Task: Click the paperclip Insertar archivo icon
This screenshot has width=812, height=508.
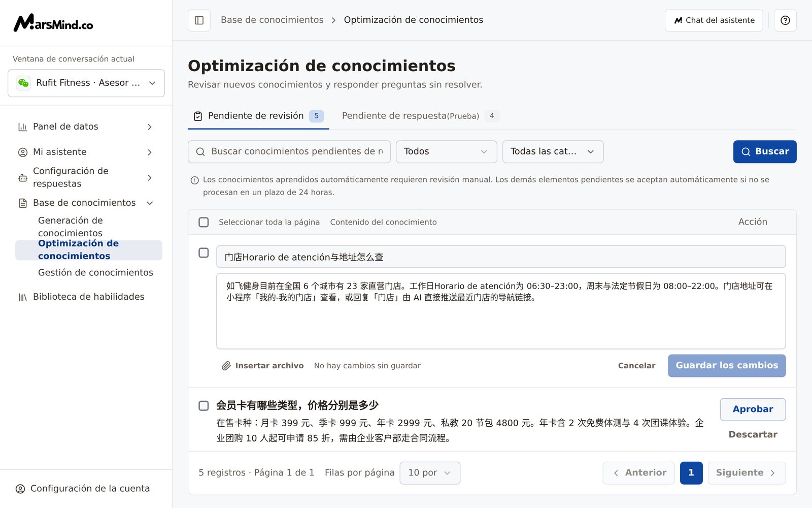Action: 226,366
